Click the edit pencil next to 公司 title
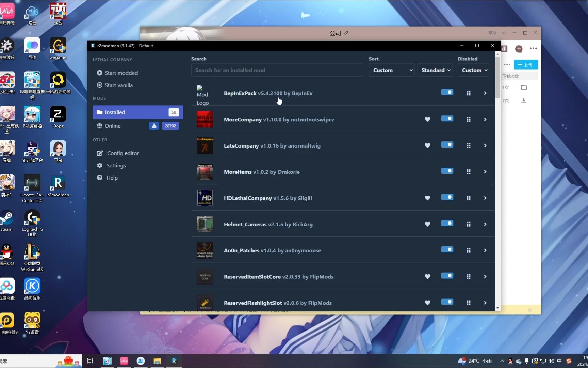Image resolution: width=588 pixels, height=368 pixels. point(346,33)
